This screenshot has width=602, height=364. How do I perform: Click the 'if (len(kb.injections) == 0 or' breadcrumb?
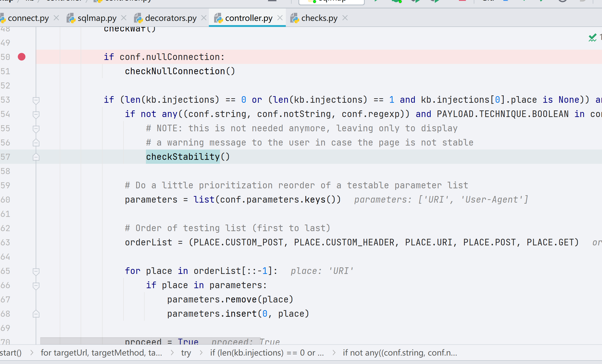[267, 353]
